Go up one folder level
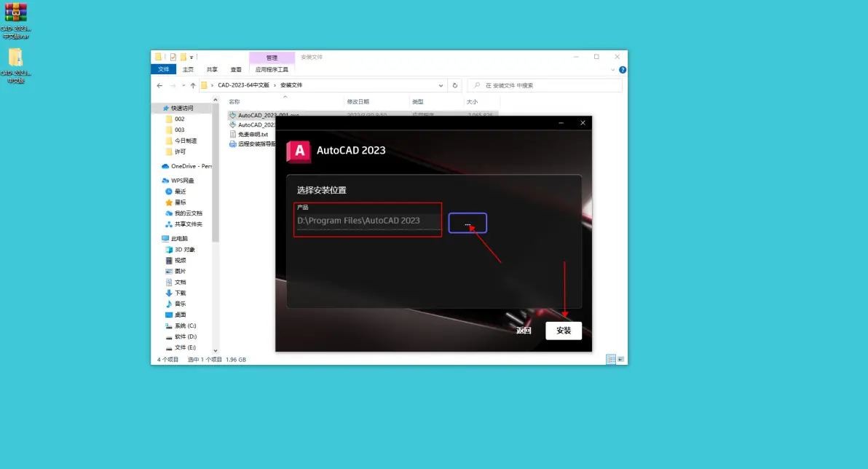This screenshot has width=868, height=469. click(193, 85)
